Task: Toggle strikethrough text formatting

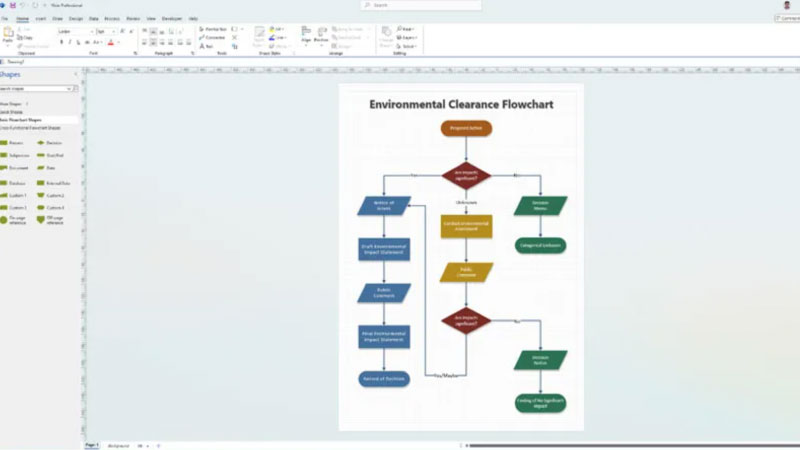Action: coord(87,42)
